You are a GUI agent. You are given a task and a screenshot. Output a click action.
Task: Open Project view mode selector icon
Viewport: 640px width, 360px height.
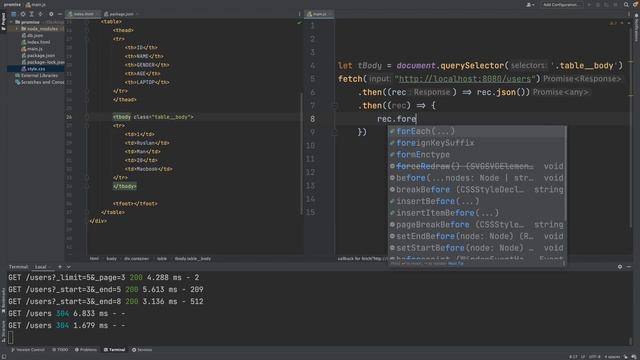pos(13,14)
